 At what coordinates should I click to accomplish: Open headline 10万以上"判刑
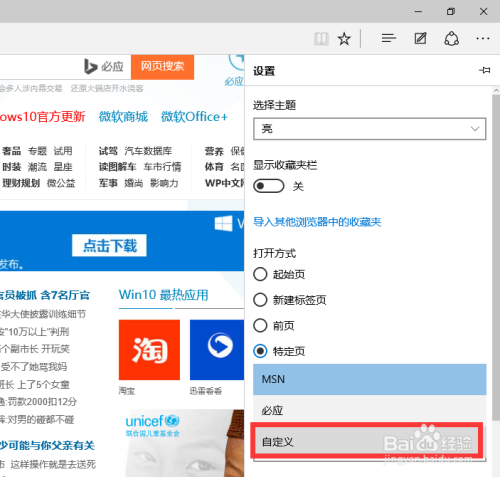(x=35, y=332)
